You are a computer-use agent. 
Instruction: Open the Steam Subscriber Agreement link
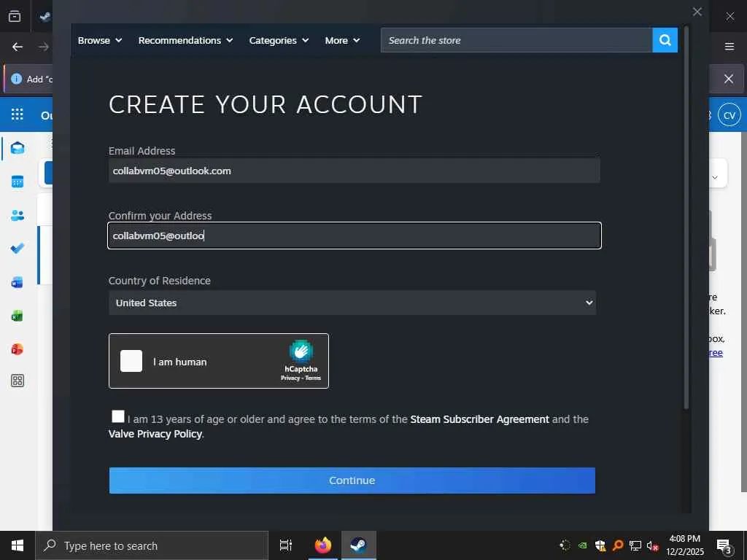(479, 419)
